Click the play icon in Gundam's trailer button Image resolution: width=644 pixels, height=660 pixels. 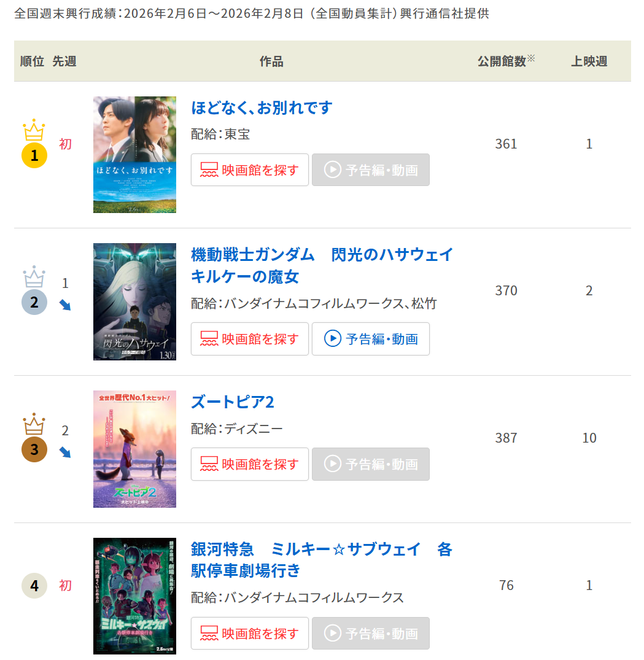[x=333, y=339]
